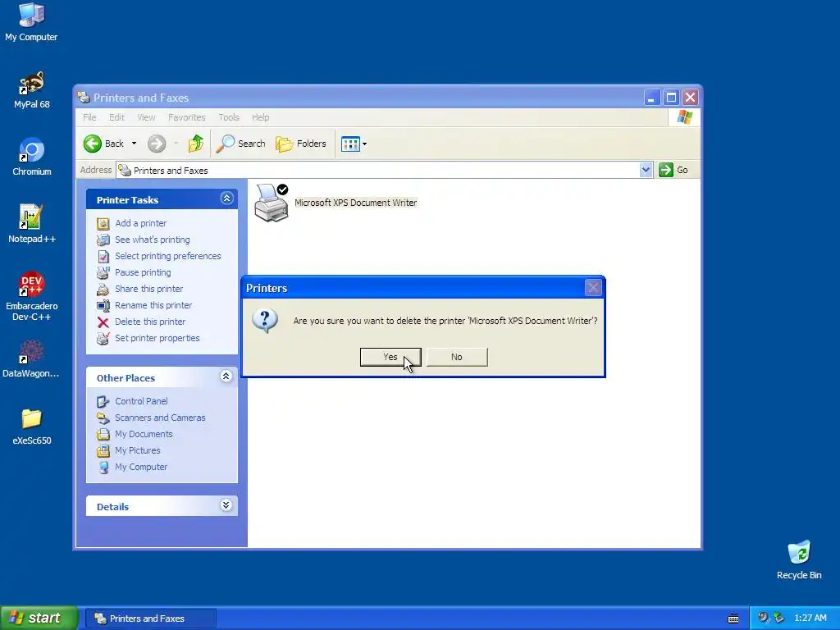This screenshot has width=840, height=630.
Task: Click the My Computer sidebar icon
Action: [x=103, y=467]
